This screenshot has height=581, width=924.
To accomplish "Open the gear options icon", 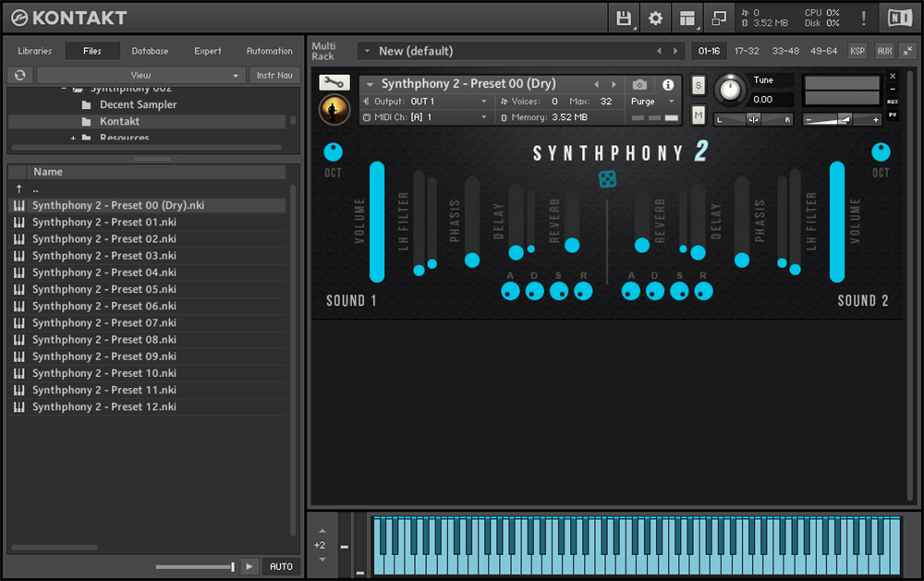I will point(655,18).
